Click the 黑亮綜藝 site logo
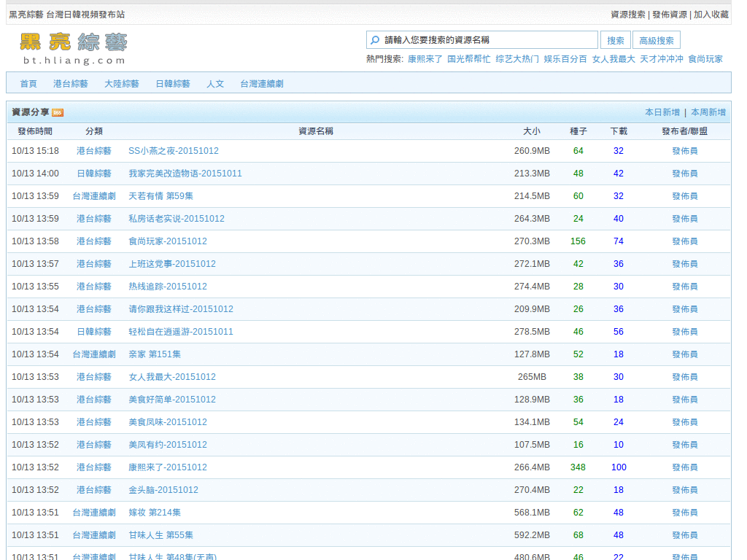The width and height of the screenshot is (747, 560). click(x=74, y=49)
